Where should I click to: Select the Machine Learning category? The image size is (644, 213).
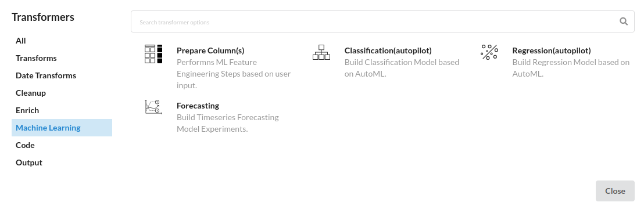click(x=62, y=128)
